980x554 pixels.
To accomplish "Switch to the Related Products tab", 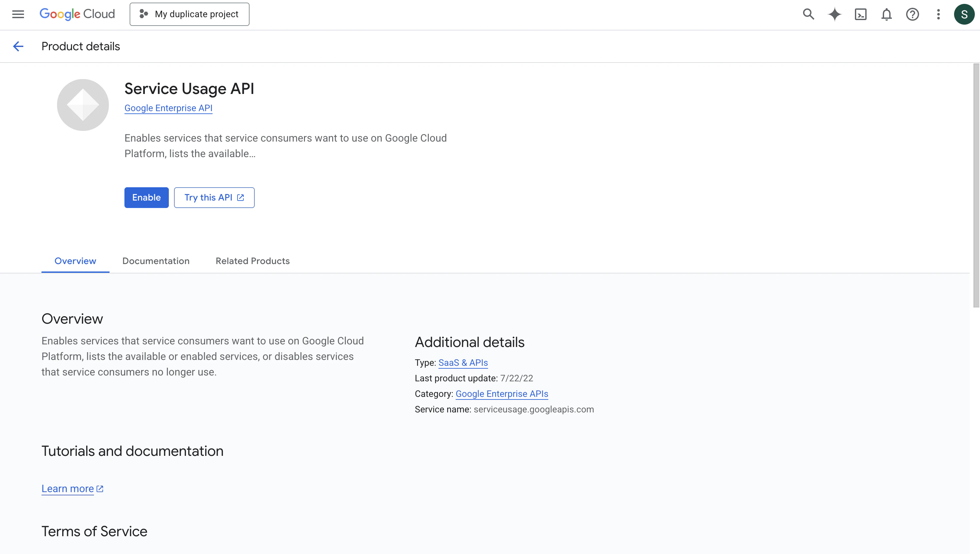I will pos(253,261).
